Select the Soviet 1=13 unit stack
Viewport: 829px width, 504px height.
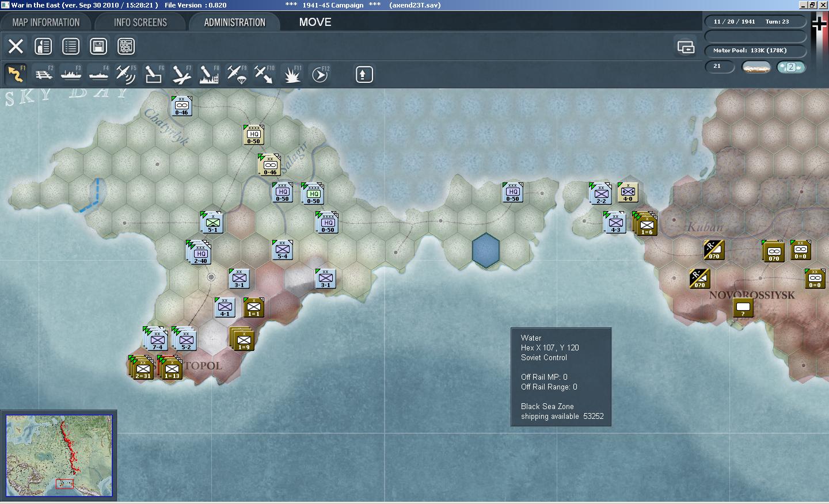tap(171, 368)
